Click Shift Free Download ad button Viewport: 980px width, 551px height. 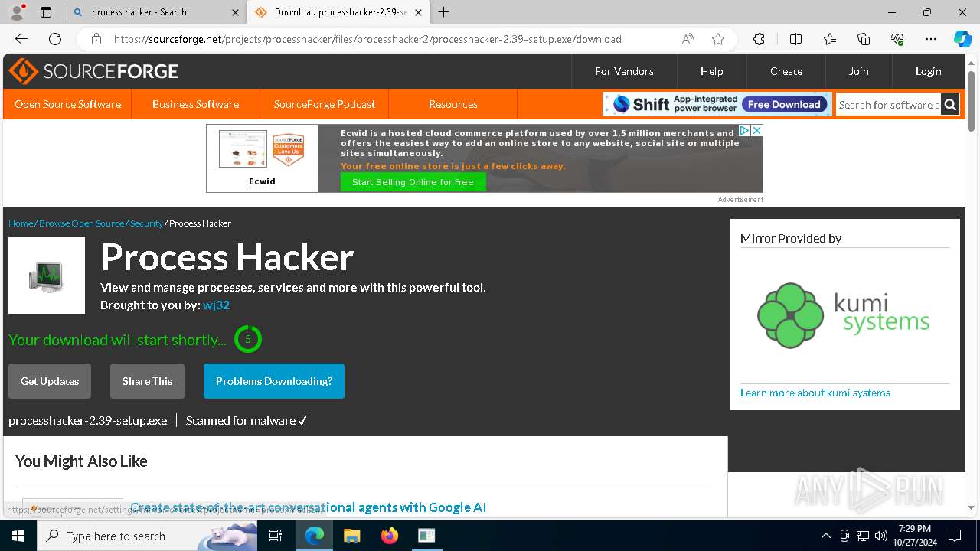point(784,104)
